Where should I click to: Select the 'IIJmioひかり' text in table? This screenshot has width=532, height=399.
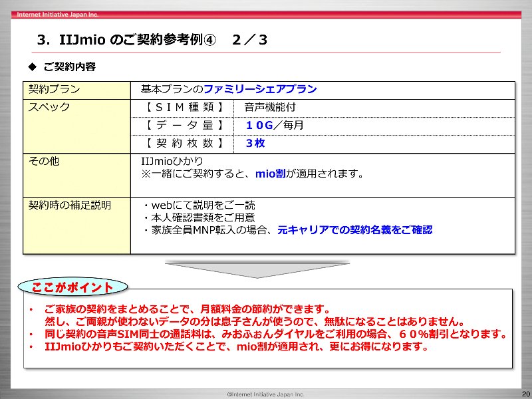(172, 161)
